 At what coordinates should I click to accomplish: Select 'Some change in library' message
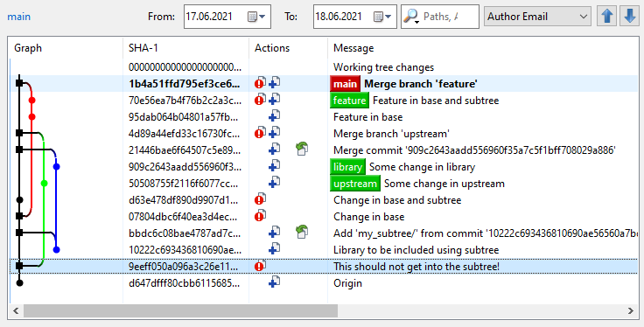pyautogui.click(x=423, y=167)
